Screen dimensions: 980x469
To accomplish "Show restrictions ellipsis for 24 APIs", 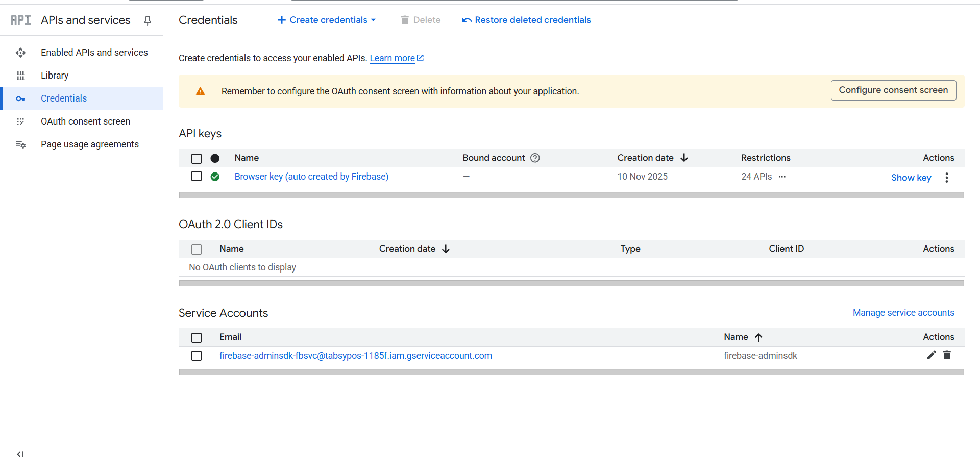I will click(x=782, y=177).
